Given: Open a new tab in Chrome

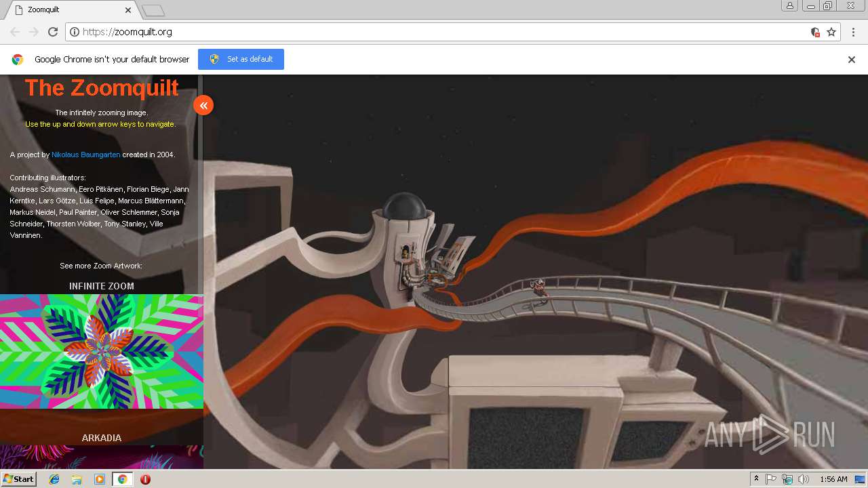Looking at the screenshot, I should click(x=153, y=10).
